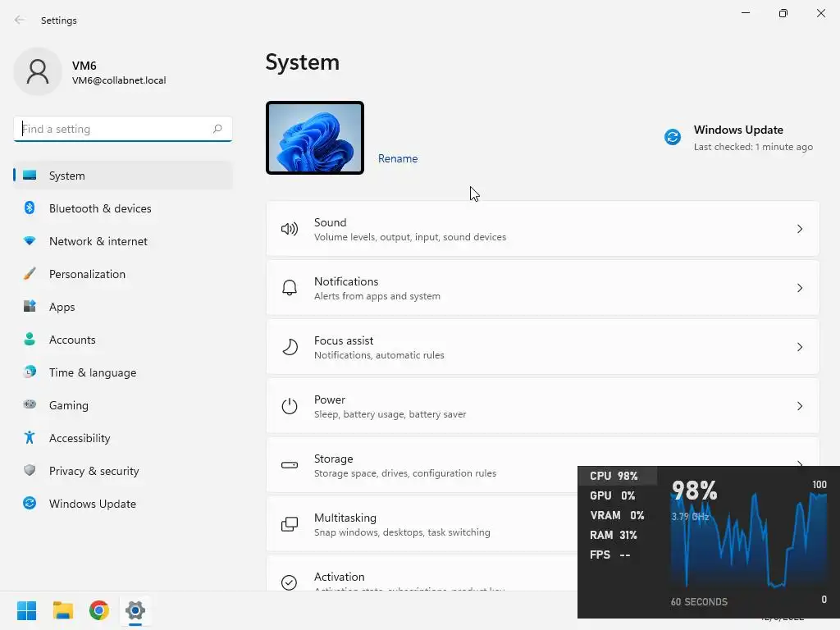This screenshot has height=630, width=840.
Task: Select GPU 0% in performance overlay
Action: click(x=618, y=495)
